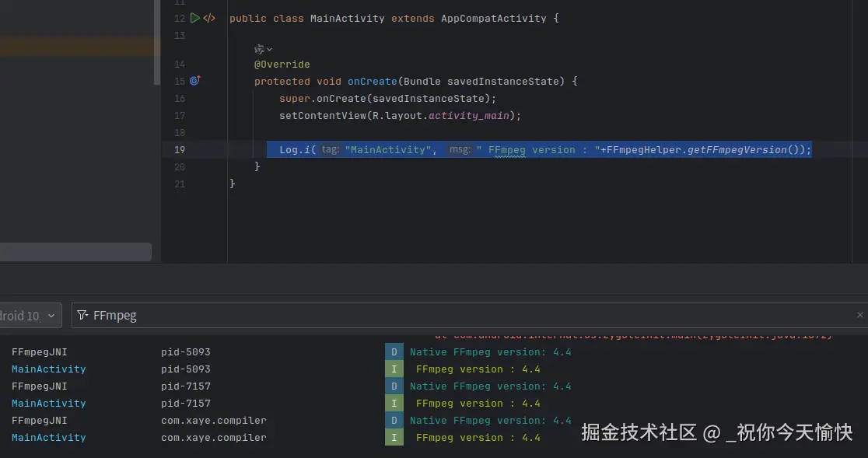Click the related XML file gutter icon
Screen dimensions: 868x458
click(x=209, y=18)
